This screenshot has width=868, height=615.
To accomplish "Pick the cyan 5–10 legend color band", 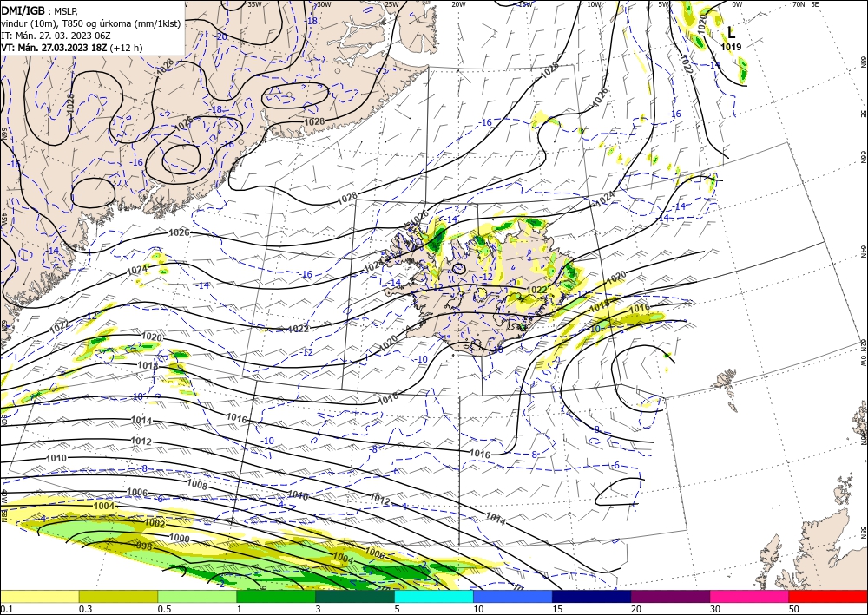I will tap(433, 596).
